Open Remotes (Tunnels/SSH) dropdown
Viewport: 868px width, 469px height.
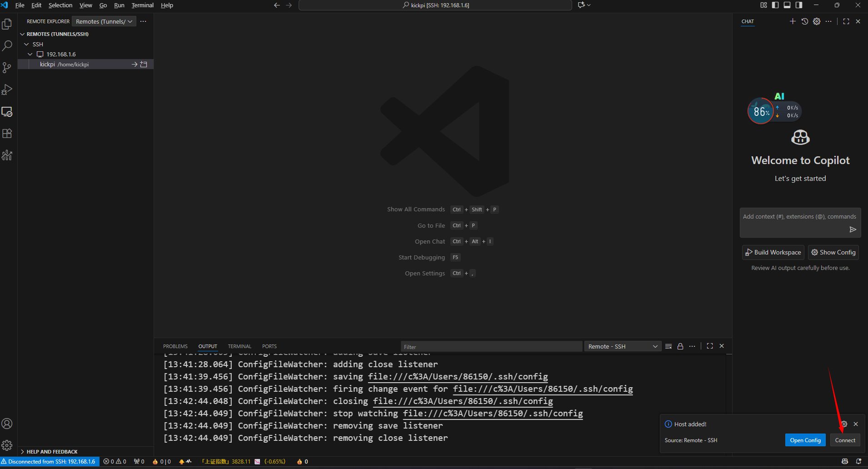click(x=104, y=21)
